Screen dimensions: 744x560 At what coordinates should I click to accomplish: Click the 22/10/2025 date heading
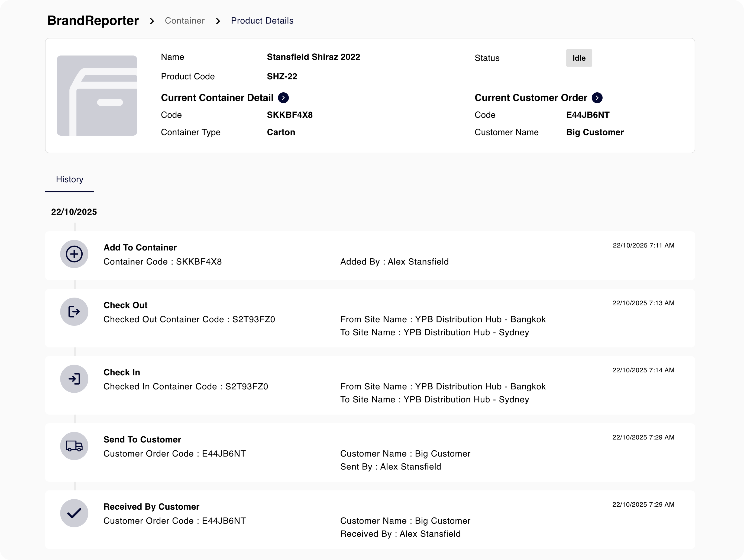coord(74,212)
